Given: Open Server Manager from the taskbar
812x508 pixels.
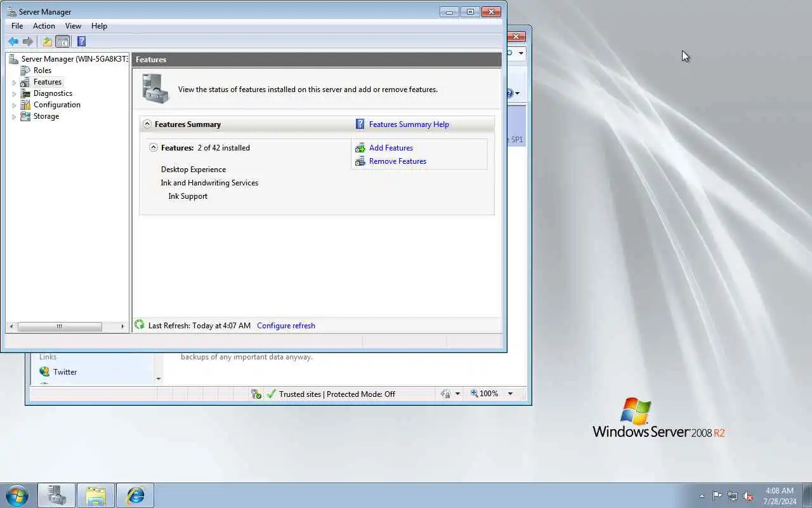Looking at the screenshot, I should click(x=56, y=495).
